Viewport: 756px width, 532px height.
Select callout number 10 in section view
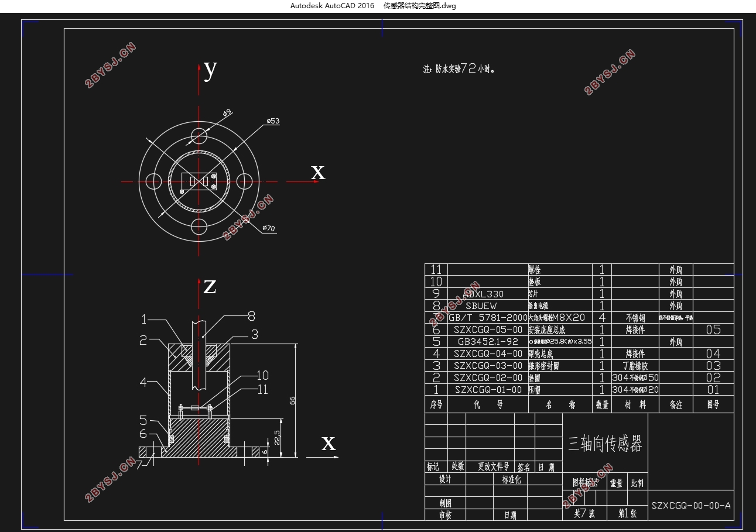click(262, 376)
